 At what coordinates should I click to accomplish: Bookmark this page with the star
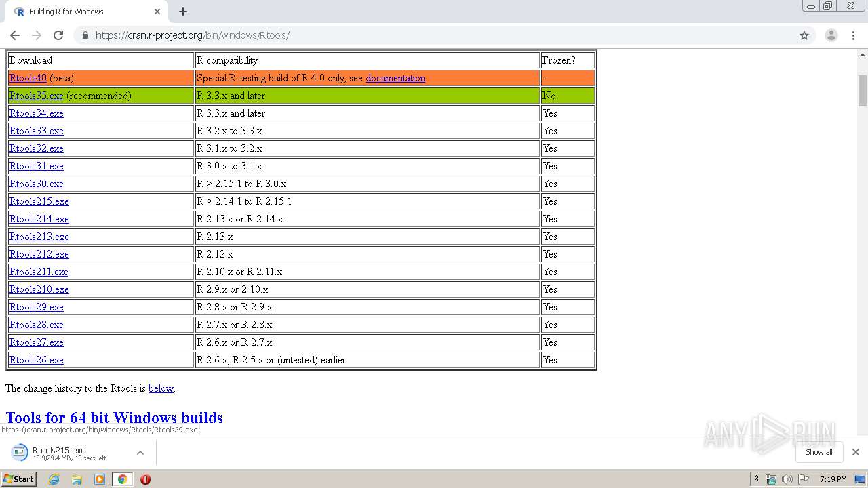pyautogui.click(x=804, y=35)
